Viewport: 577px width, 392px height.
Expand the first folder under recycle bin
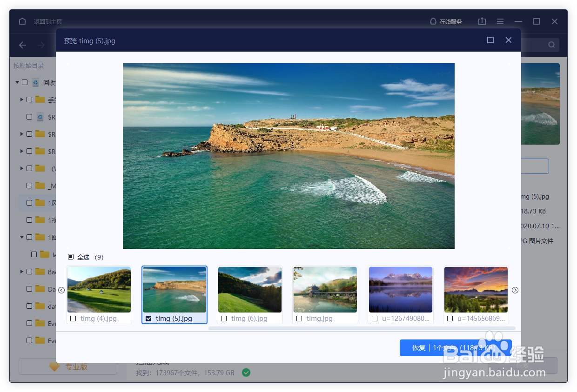coord(21,100)
